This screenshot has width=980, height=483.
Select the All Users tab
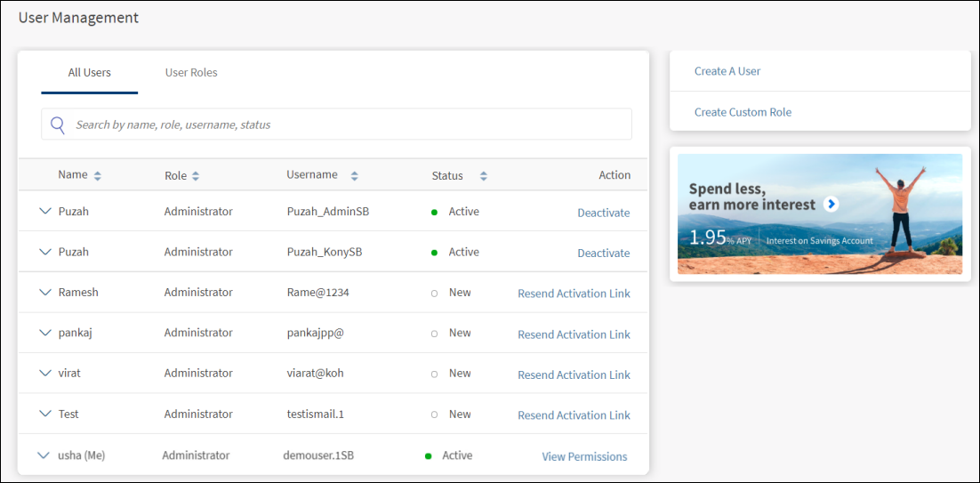click(x=89, y=73)
